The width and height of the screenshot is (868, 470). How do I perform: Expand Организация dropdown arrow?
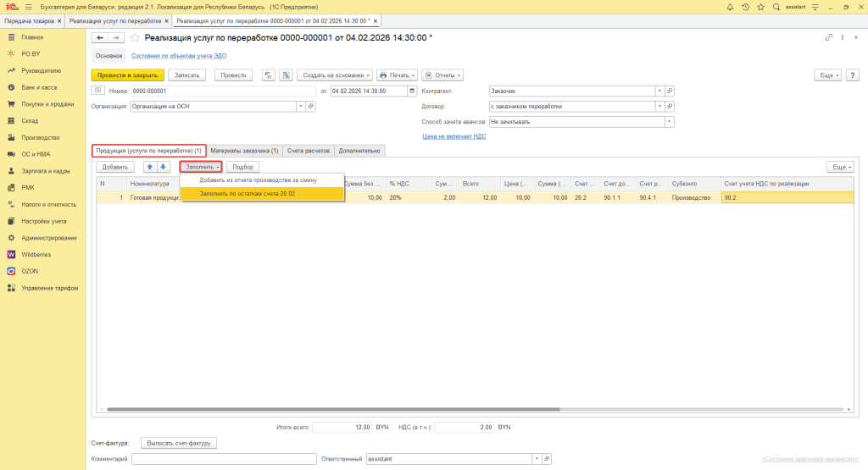[301, 106]
